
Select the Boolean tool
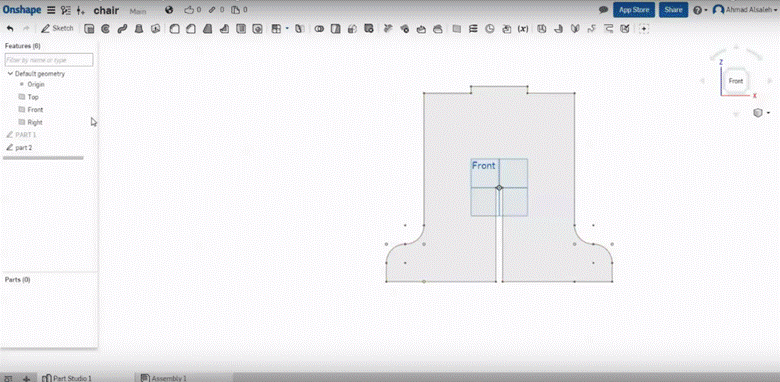319,29
